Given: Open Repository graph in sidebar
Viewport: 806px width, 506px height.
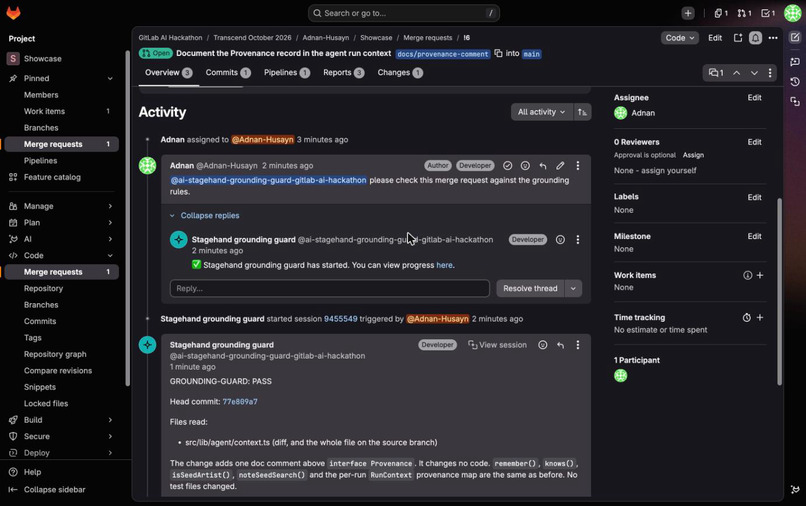Looking at the screenshot, I should pyautogui.click(x=62, y=354).
